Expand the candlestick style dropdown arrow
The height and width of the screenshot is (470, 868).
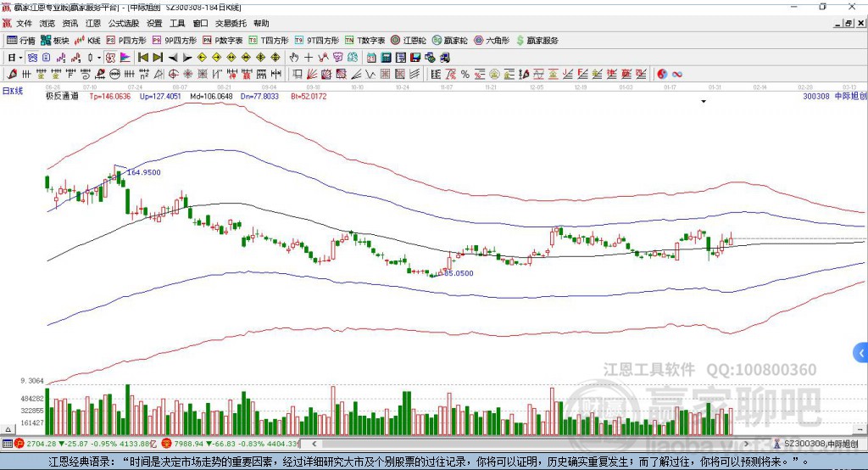pos(99,58)
